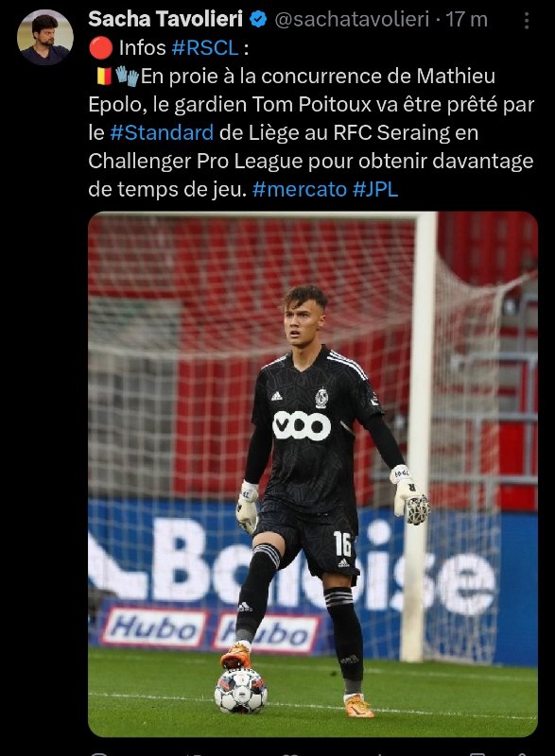Click the number 16 on the shorts
555x756 pixels.
[x=342, y=543]
